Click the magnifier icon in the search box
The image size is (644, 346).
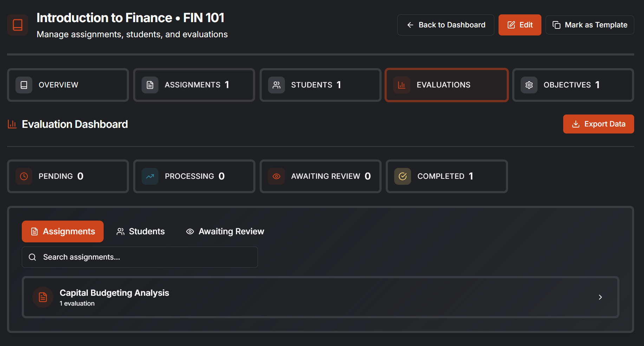[32, 257]
